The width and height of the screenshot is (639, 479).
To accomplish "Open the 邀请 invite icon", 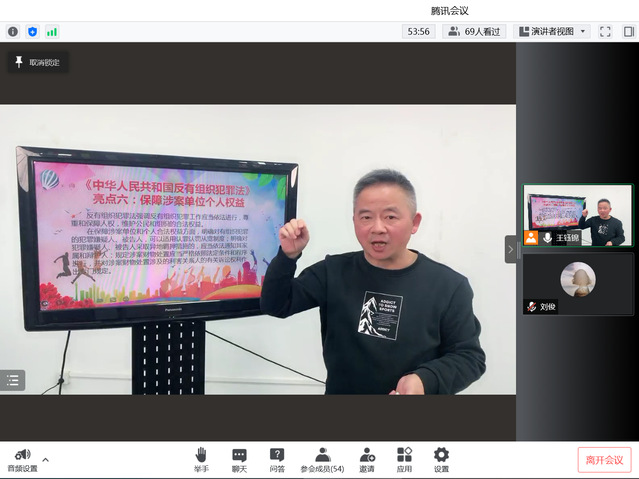I will [x=367, y=460].
